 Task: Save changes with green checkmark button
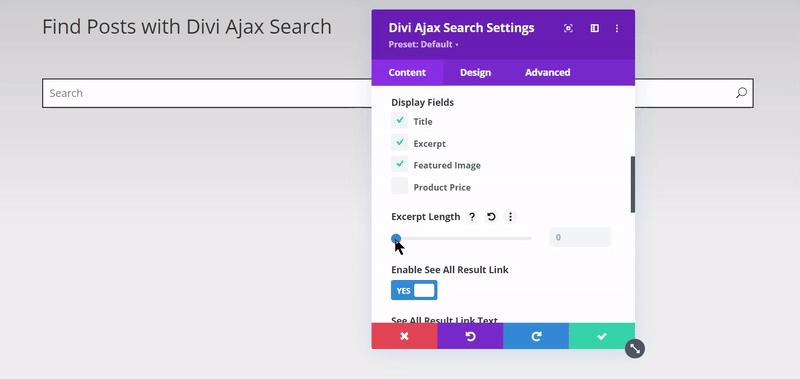[x=602, y=336]
